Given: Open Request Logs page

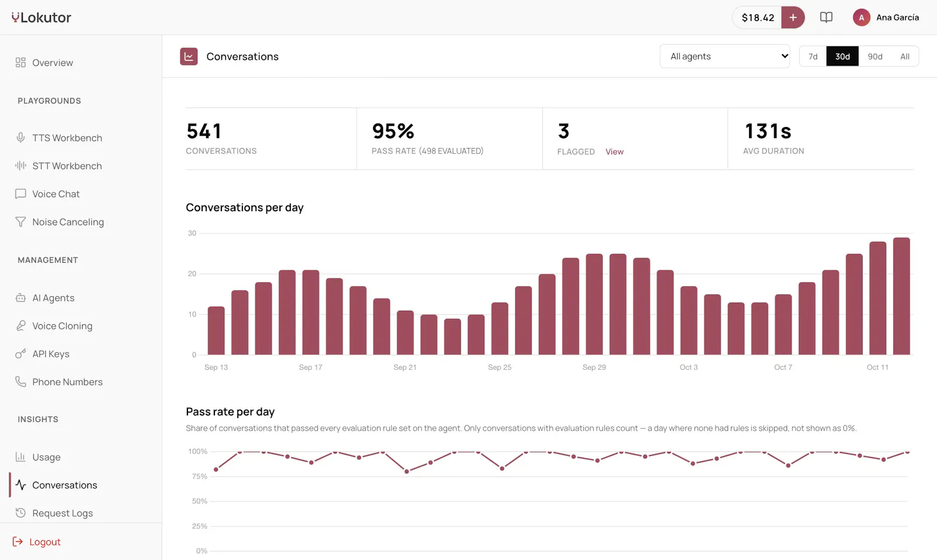Looking at the screenshot, I should pos(63,513).
